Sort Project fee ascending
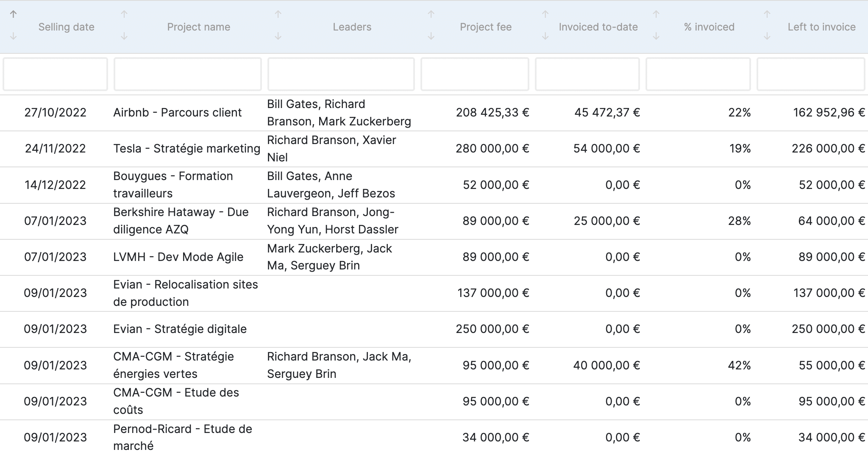 coord(431,14)
